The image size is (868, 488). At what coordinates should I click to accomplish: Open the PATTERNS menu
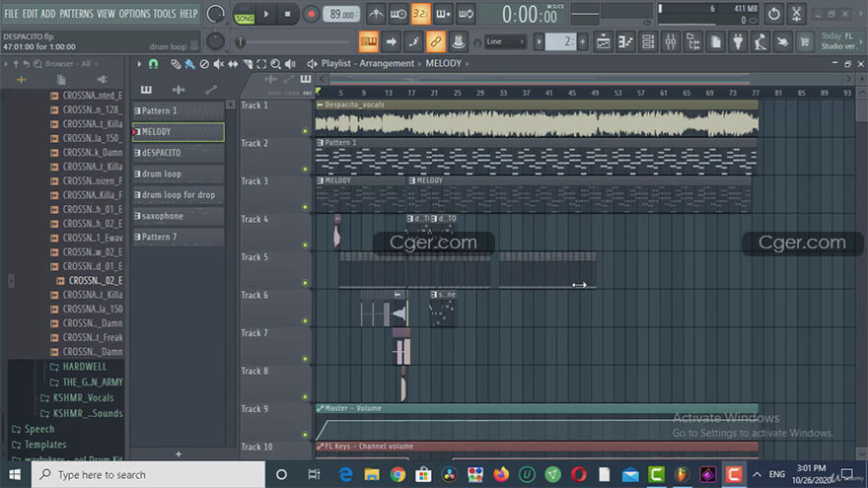click(x=76, y=14)
